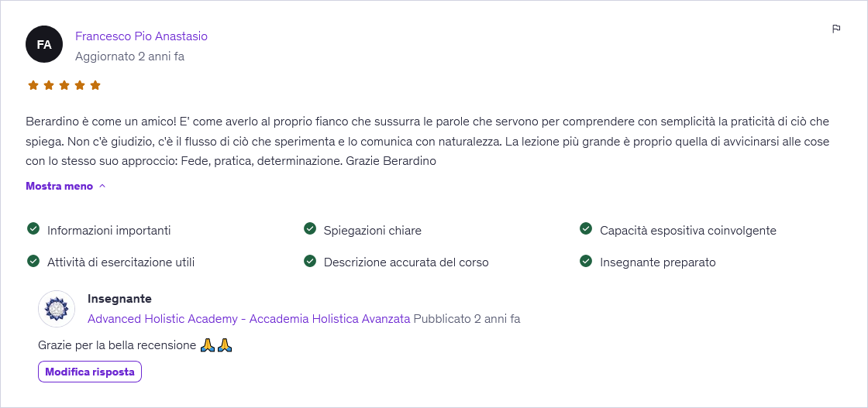Click the Descrizione accurata del corso checkmark
The image size is (868, 408).
click(x=310, y=261)
